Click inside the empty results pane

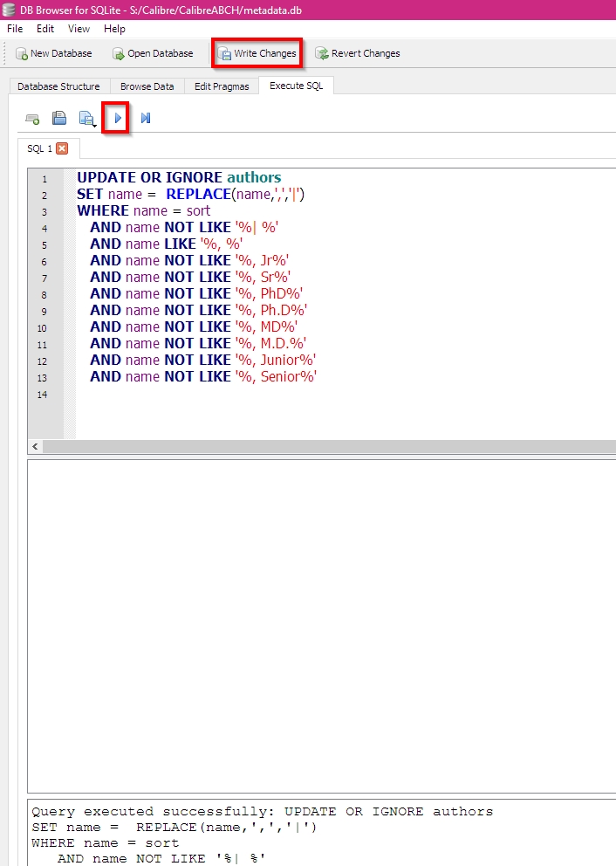click(322, 626)
